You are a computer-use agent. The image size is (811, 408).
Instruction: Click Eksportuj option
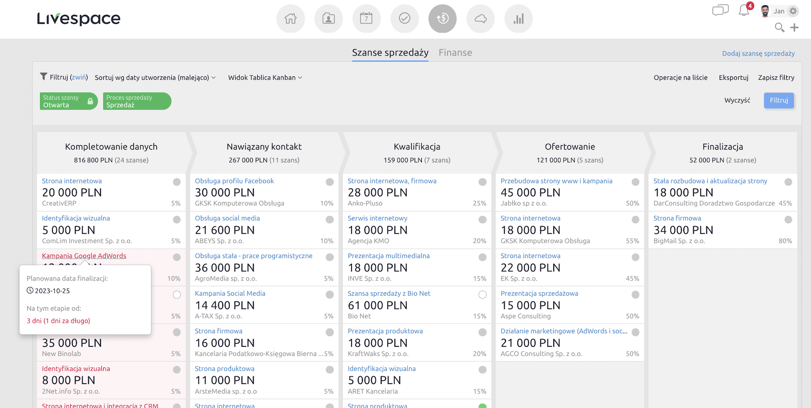click(x=733, y=78)
